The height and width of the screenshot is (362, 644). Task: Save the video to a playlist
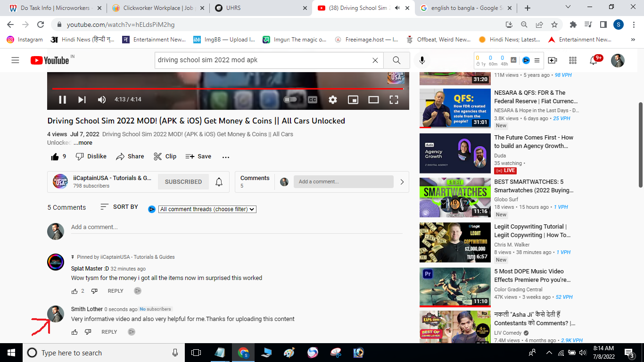(x=198, y=156)
